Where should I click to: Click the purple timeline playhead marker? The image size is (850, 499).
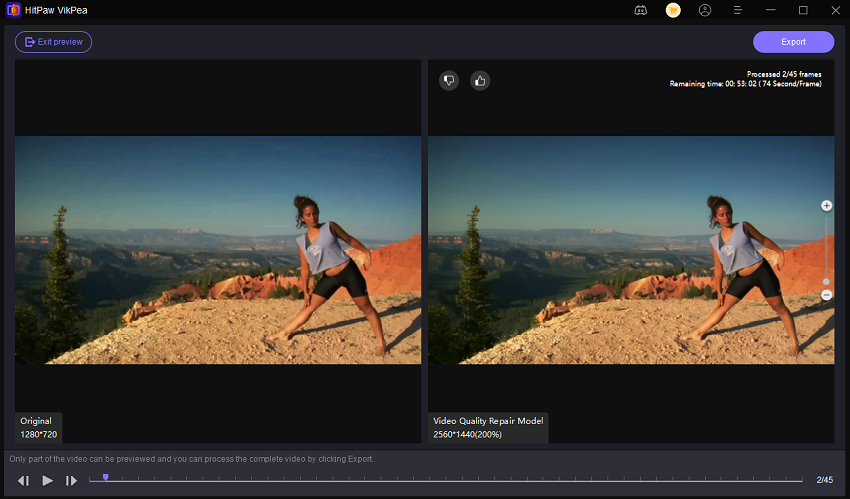tap(106, 477)
